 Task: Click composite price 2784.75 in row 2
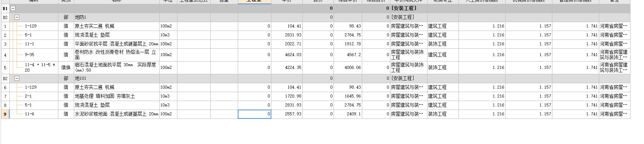(353, 35)
